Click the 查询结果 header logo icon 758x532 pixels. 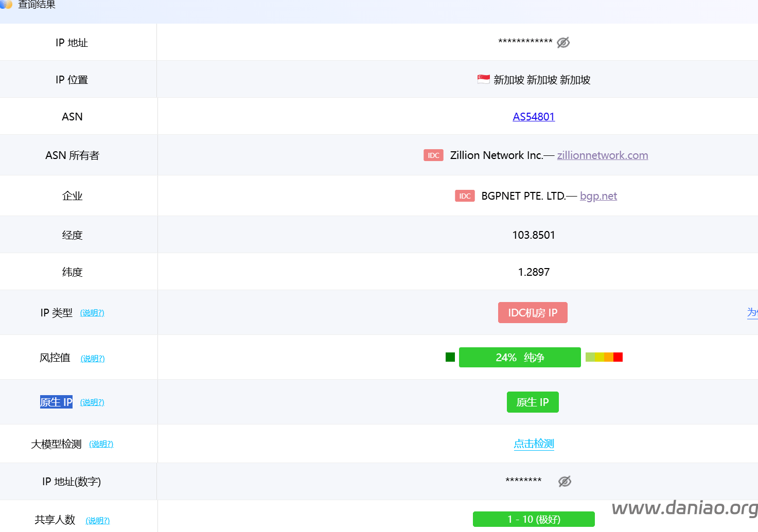(6, 4)
